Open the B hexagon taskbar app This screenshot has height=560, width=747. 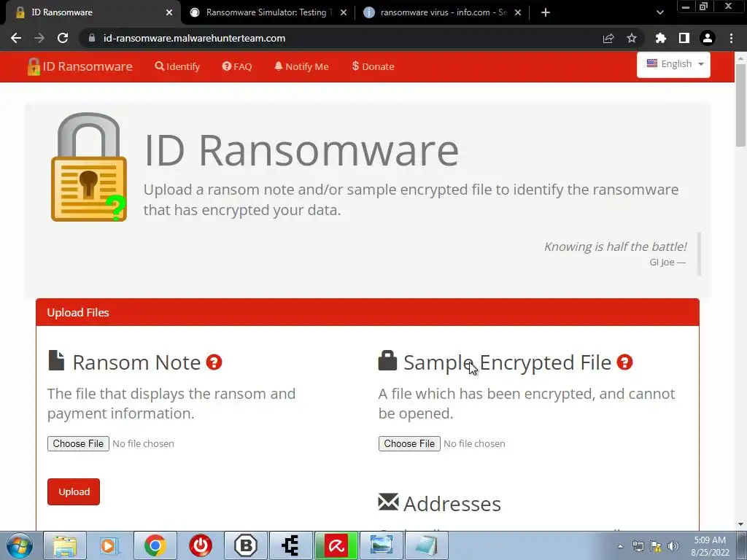click(x=246, y=545)
